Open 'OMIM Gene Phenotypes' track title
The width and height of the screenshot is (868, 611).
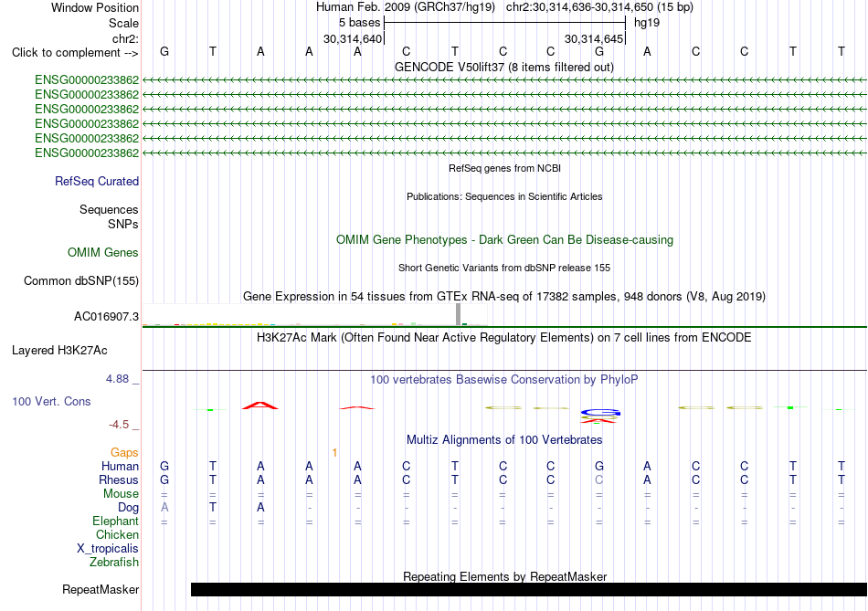[x=504, y=239]
